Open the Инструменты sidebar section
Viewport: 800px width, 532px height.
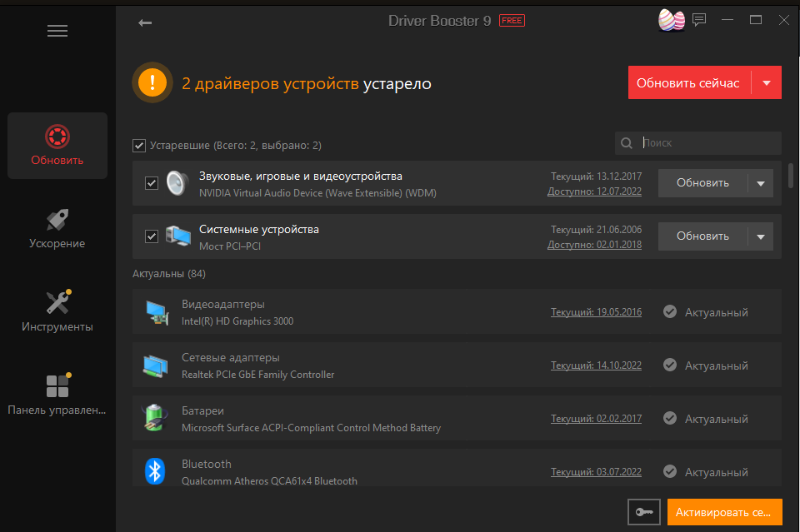pos(57,311)
